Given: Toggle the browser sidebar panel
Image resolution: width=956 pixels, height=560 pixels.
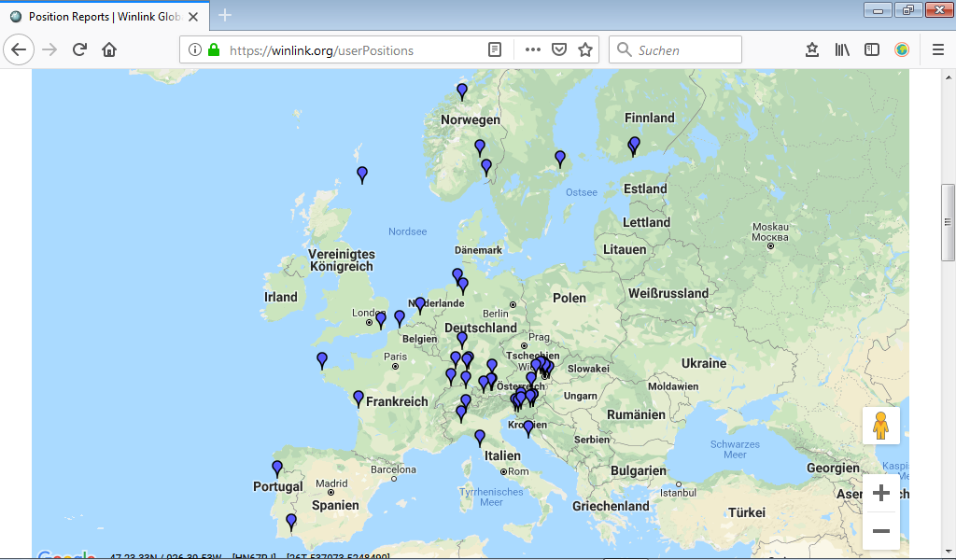Looking at the screenshot, I should (872, 50).
